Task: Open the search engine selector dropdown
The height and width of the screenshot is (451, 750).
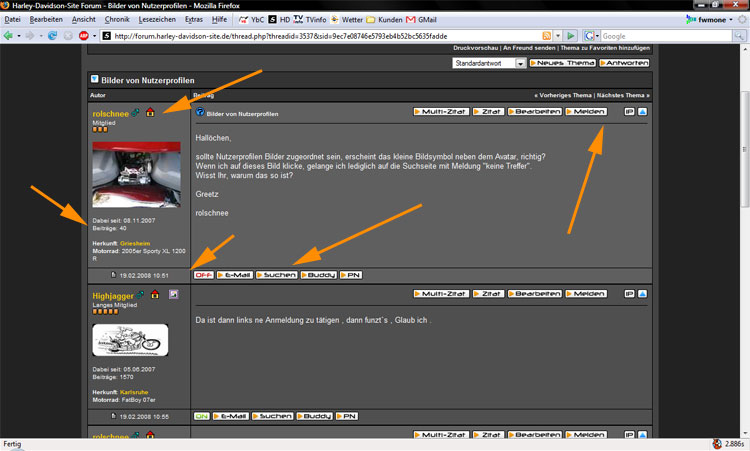Action: pyautogui.click(x=591, y=36)
